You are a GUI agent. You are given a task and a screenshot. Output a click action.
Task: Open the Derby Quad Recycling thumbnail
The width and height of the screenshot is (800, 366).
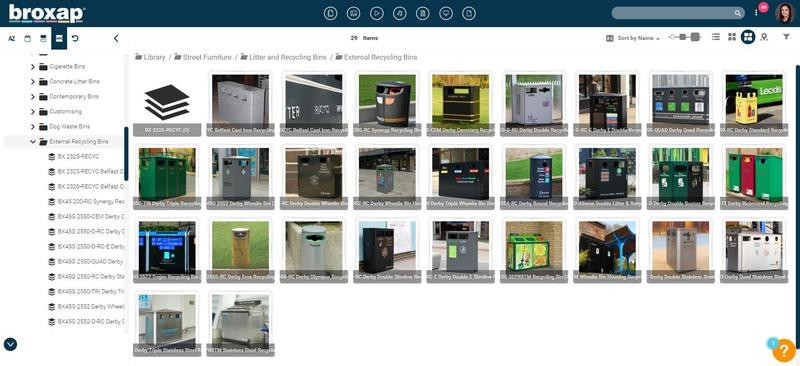coord(681,104)
